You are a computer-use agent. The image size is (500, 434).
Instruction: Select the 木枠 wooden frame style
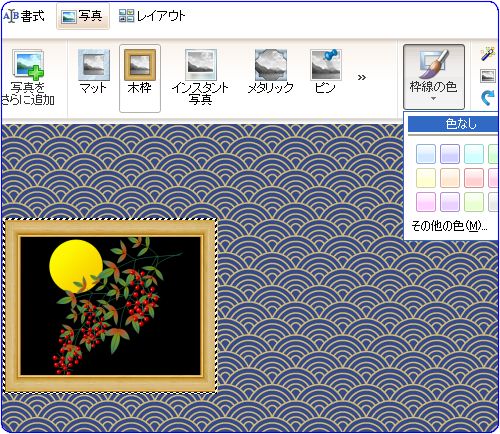point(140,78)
